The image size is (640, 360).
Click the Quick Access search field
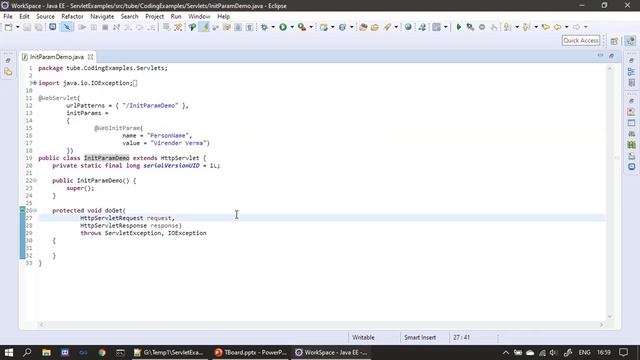[x=581, y=40]
